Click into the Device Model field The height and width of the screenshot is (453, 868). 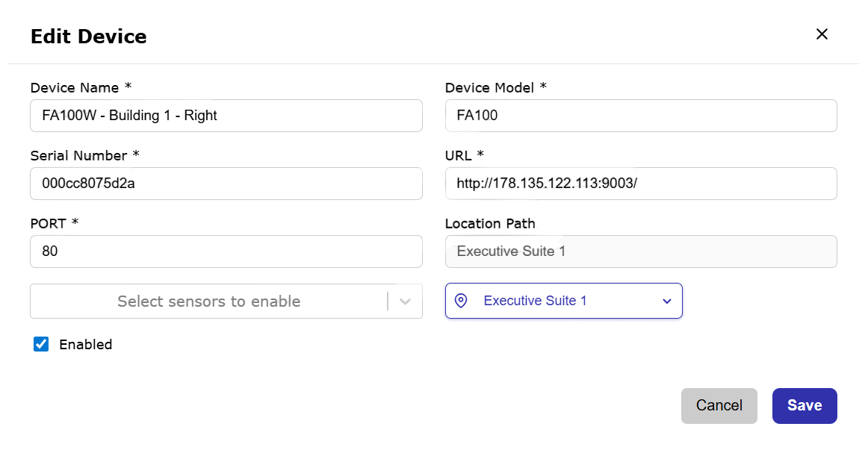point(640,116)
